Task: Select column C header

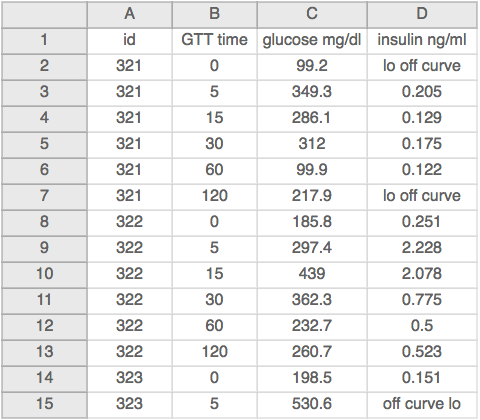Action: coord(312,14)
